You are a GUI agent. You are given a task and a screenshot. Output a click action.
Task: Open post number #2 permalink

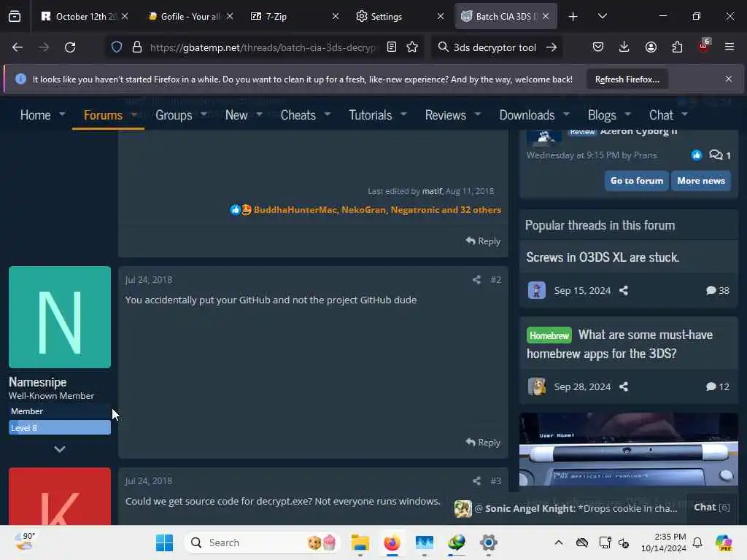click(x=495, y=279)
